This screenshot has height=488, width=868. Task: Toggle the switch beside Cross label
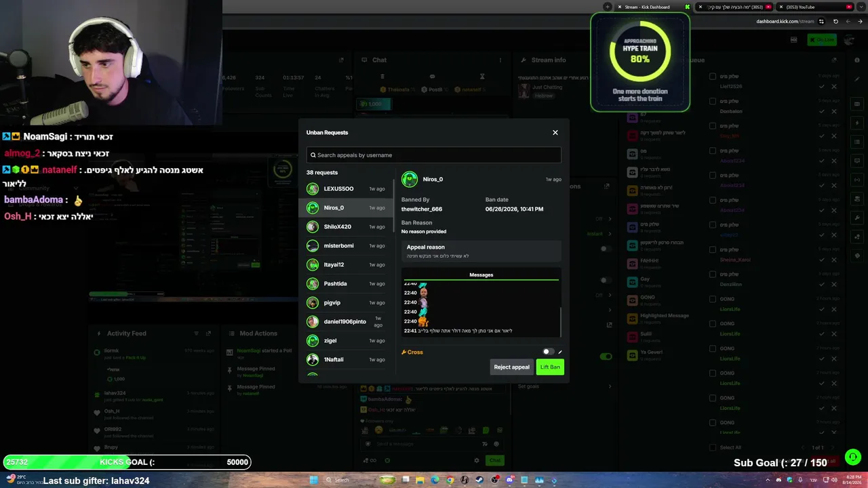tap(548, 352)
